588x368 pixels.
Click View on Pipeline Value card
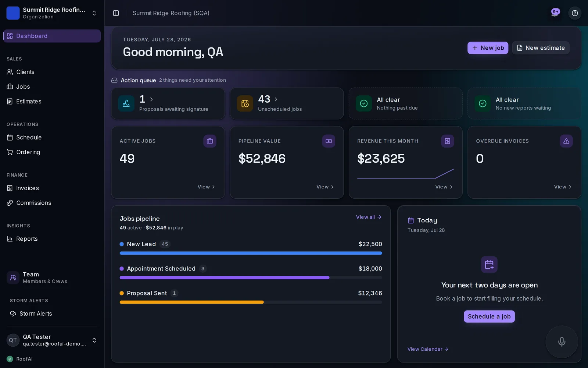click(x=325, y=187)
